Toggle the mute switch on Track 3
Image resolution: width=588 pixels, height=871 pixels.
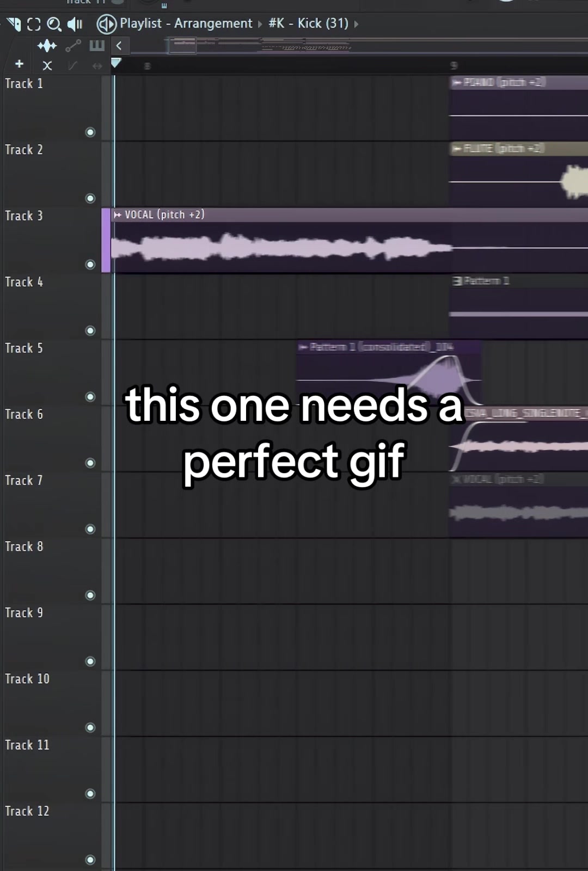90,265
